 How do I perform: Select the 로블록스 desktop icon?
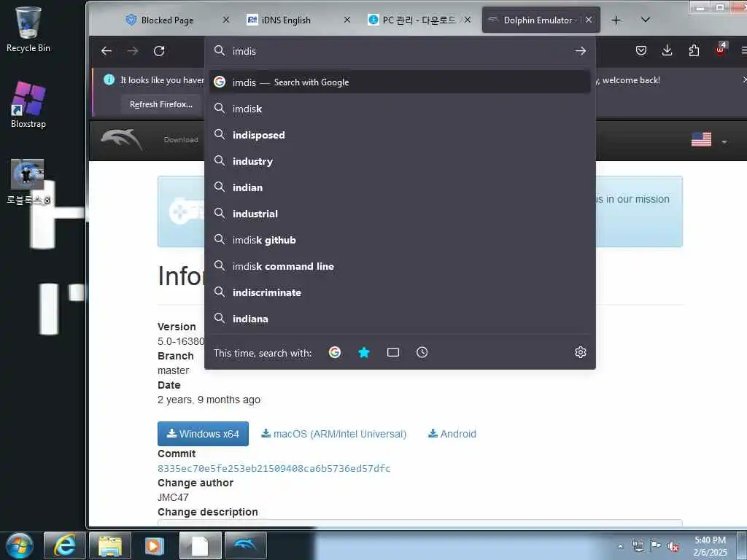(x=28, y=182)
